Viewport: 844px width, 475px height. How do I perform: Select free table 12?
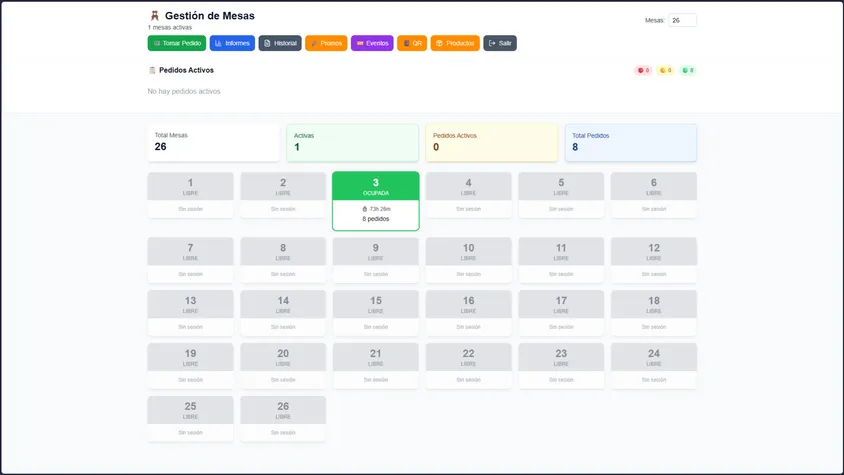tap(653, 260)
